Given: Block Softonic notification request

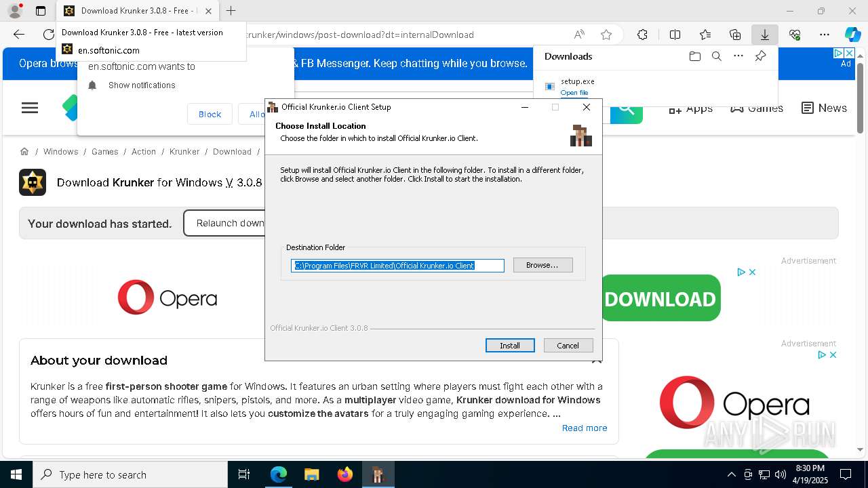Looking at the screenshot, I should [x=210, y=114].
